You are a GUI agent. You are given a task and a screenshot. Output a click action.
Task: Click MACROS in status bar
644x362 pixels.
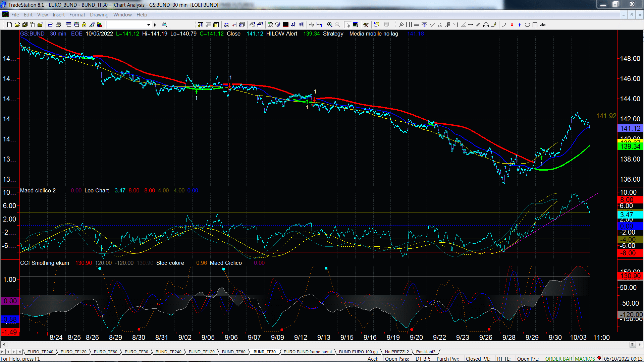pyautogui.click(x=585, y=359)
